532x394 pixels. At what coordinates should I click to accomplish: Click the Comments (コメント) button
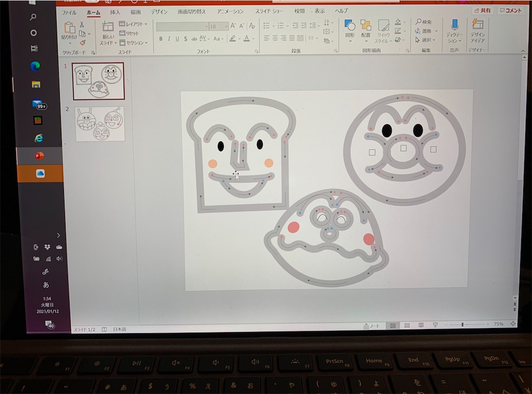[x=511, y=10]
